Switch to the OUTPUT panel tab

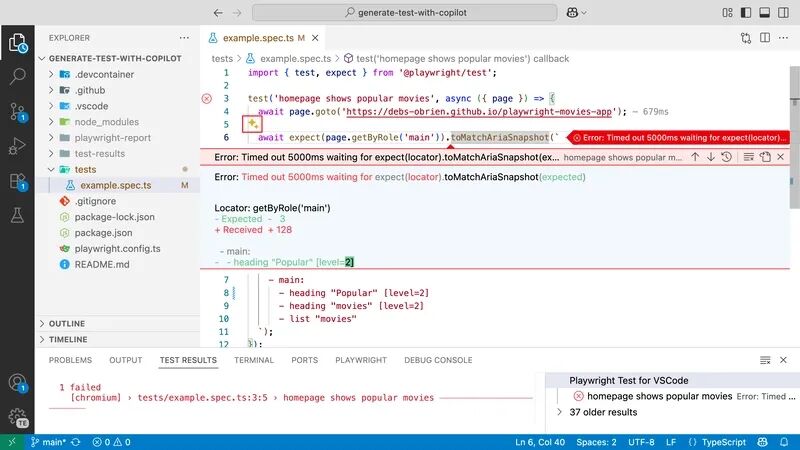pos(126,360)
